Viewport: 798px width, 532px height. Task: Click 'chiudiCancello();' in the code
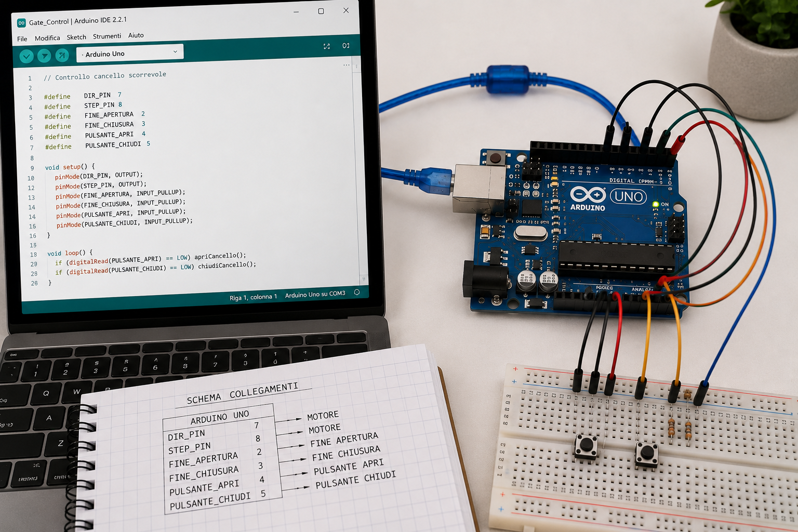click(x=227, y=265)
